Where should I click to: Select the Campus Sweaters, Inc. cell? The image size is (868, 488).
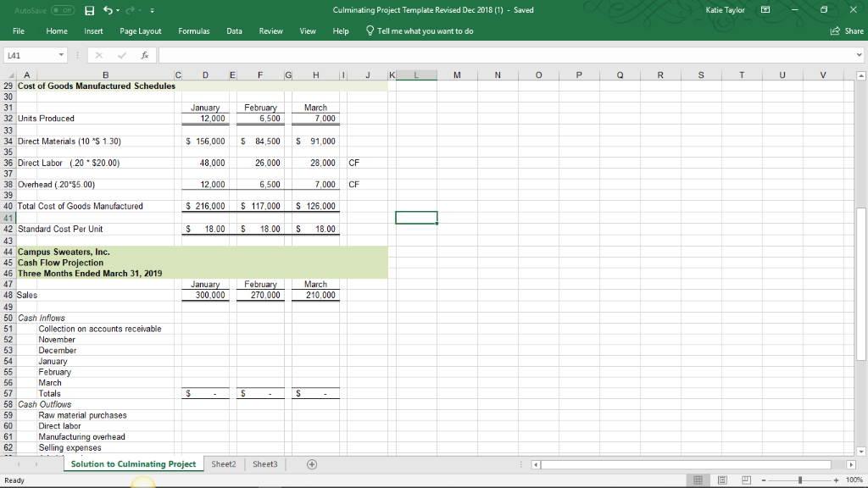(64, 252)
